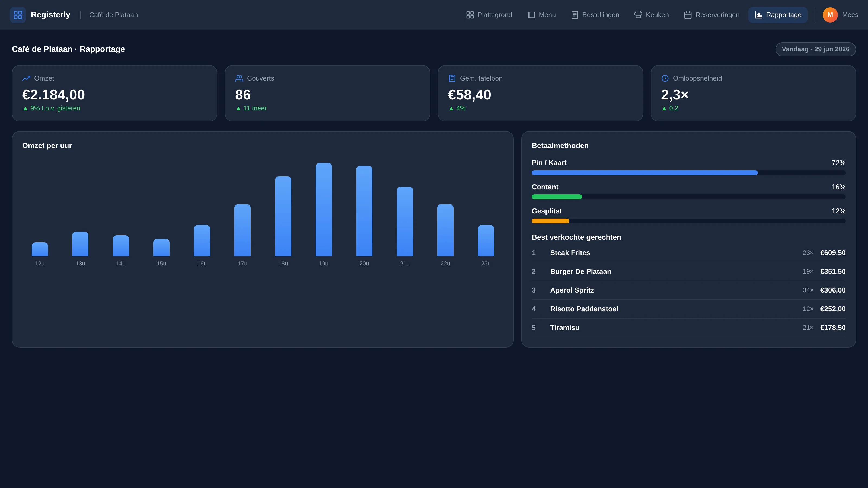Image resolution: width=868 pixels, height=488 pixels.
Task: Open the Vandaag 29 jun 2026 date picker
Action: coord(815,49)
